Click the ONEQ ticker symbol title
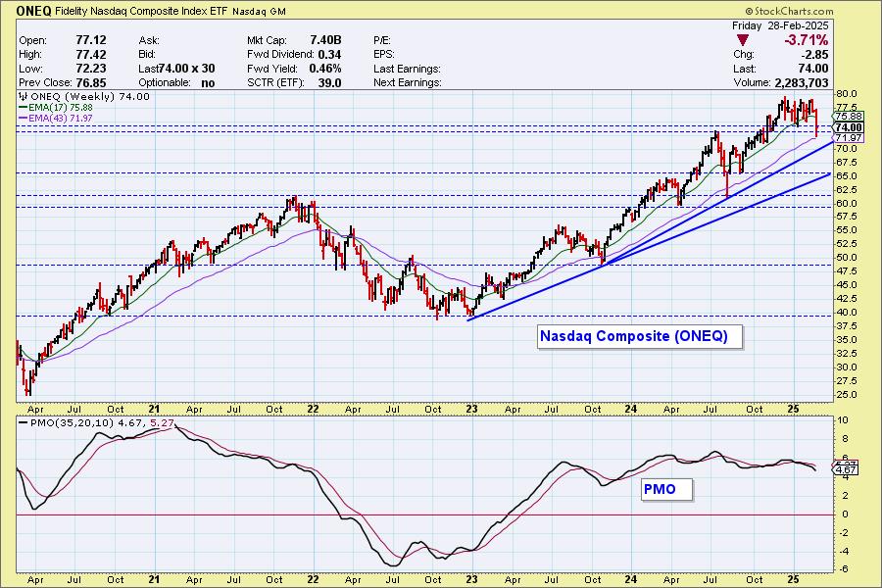Screen dimensions: 882x588 [x=33, y=11]
